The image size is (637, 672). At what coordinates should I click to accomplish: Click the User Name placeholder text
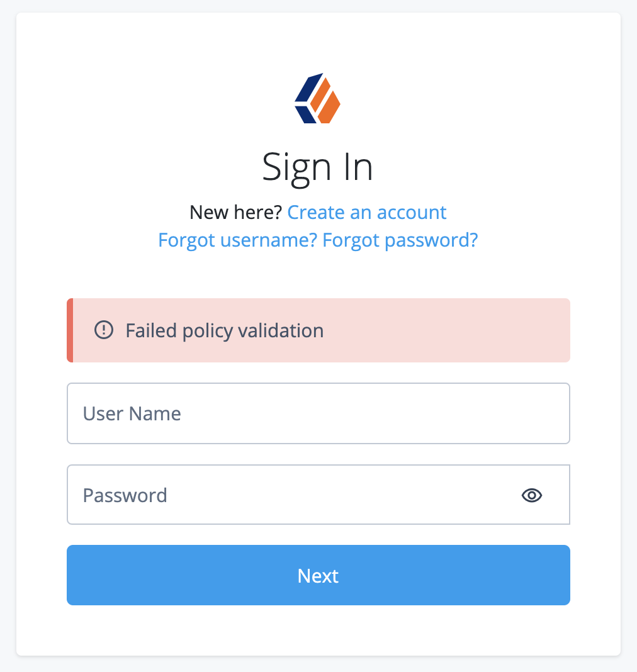coord(132,413)
